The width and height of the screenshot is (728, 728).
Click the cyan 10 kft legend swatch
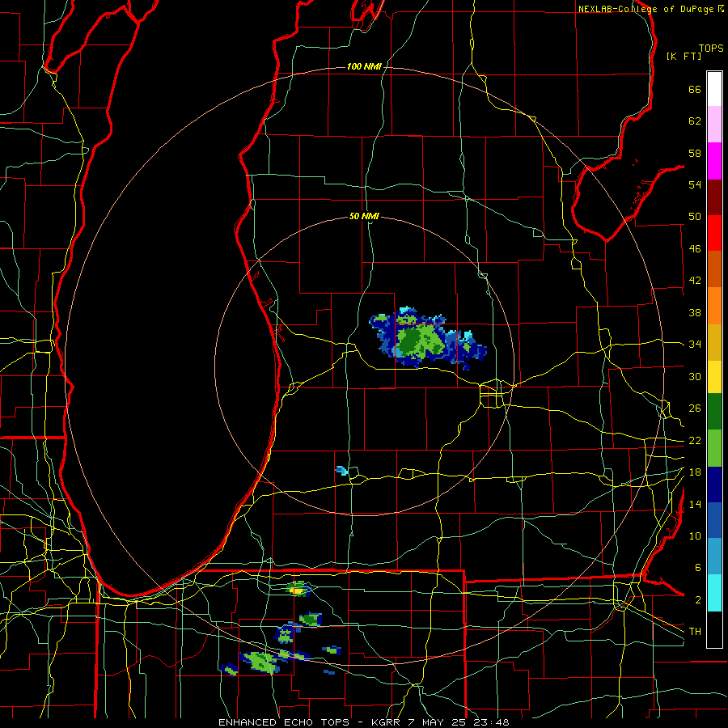(x=714, y=593)
